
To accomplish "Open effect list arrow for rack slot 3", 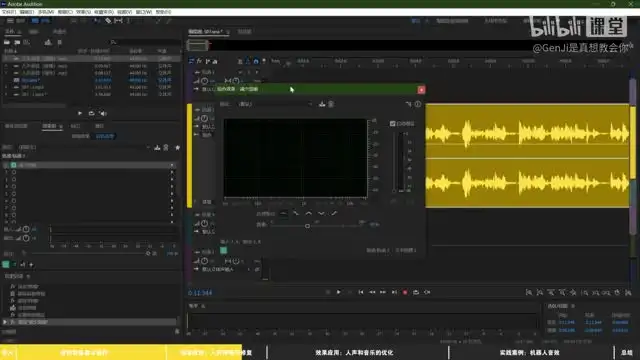I will click(172, 179).
